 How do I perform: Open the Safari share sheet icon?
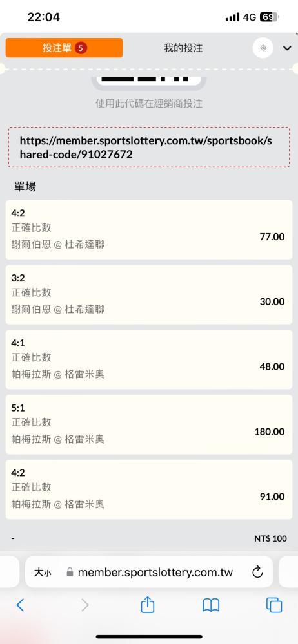(147, 605)
